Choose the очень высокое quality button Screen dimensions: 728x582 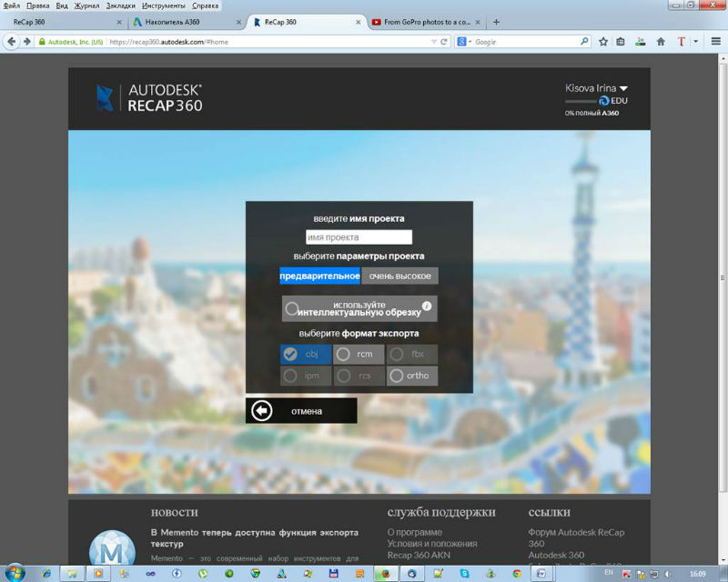[399, 276]
